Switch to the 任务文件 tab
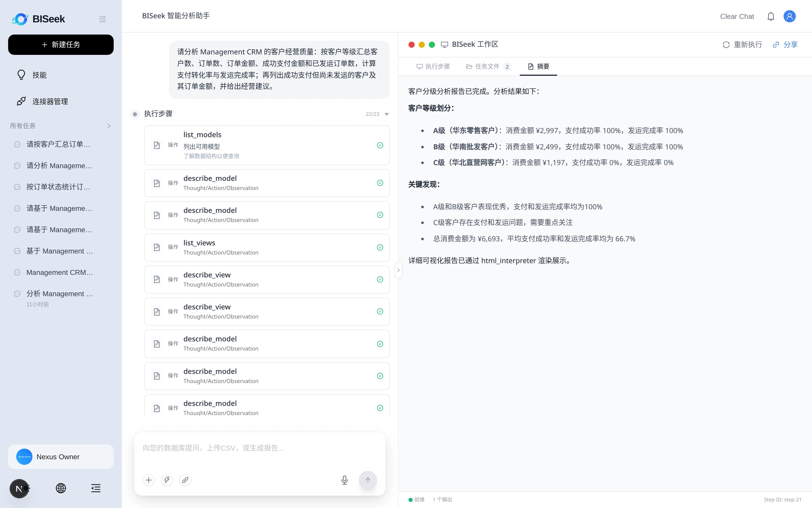This screenshot has height=508, width=812. pos(488,67)
